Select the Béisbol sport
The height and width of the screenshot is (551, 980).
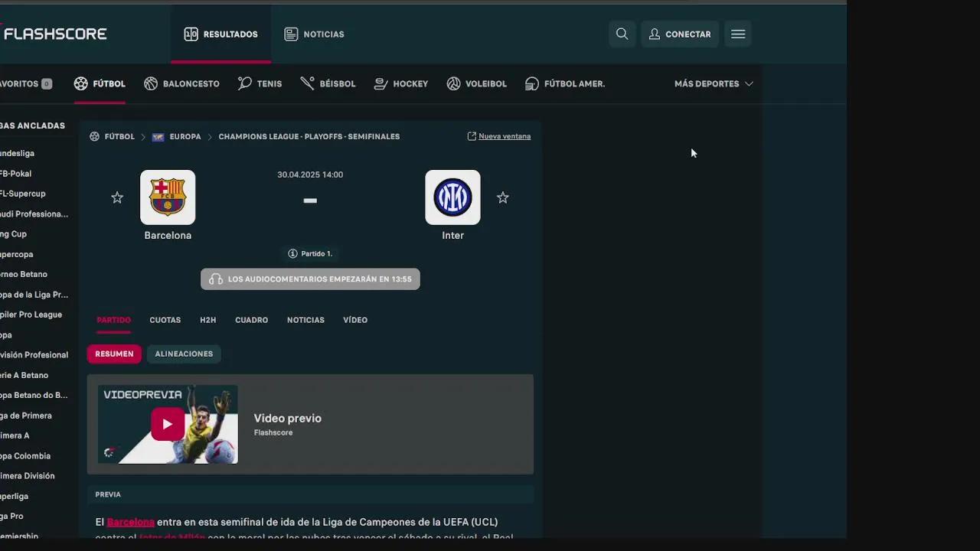[x=328, y=83]
